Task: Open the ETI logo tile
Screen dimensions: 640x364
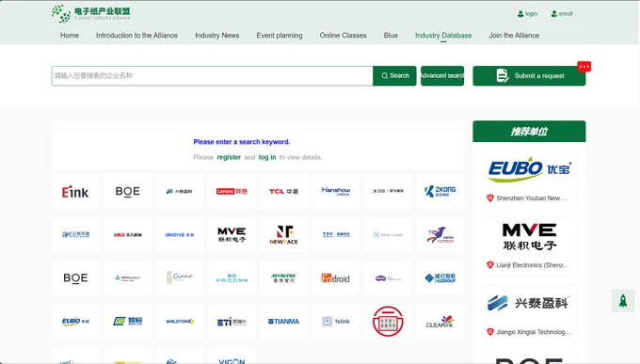Action: [232, 321]
